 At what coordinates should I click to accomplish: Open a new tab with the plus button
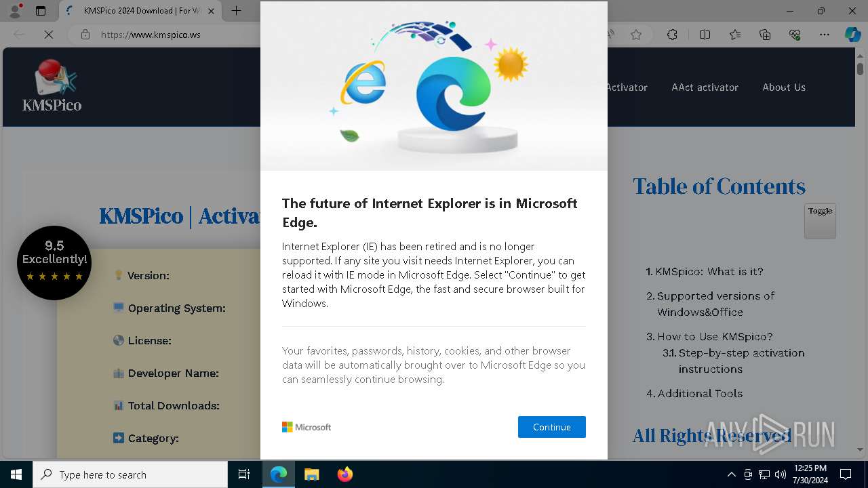click(x=236, y=11)
